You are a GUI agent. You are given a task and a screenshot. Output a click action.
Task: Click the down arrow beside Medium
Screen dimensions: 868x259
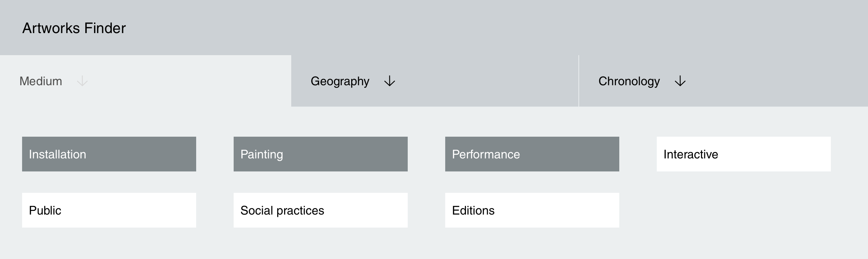(x=82, y=82)
